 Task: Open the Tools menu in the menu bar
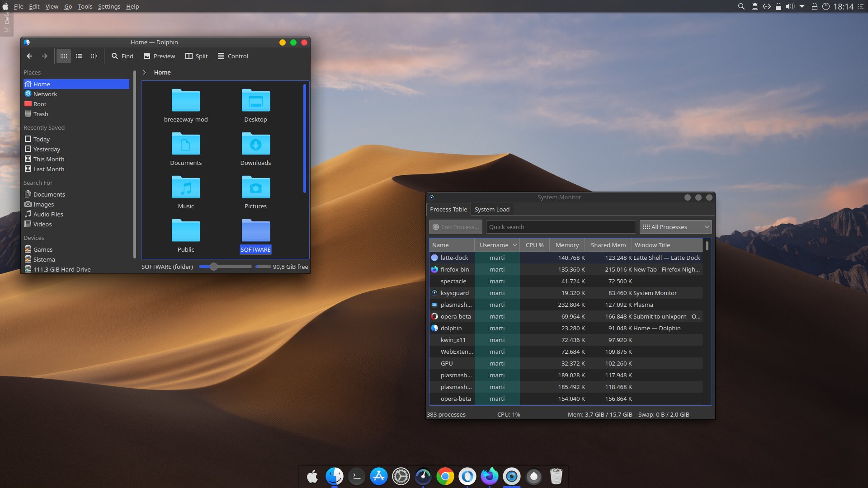(85, 6)
